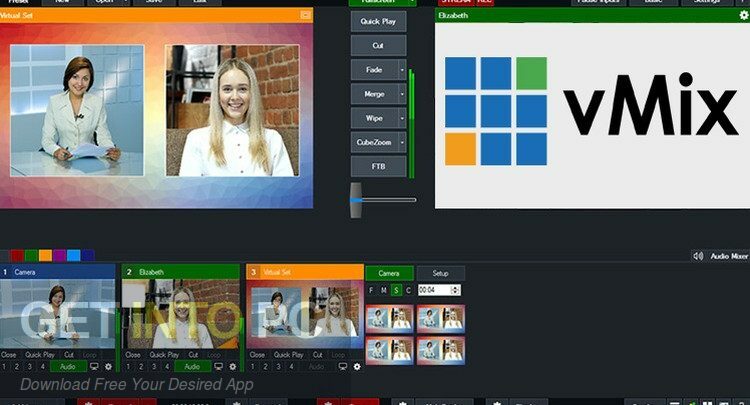Click the speaker icon beside Audio Mixer
Viewport: 750px width, 405px height.
point(698,256)
